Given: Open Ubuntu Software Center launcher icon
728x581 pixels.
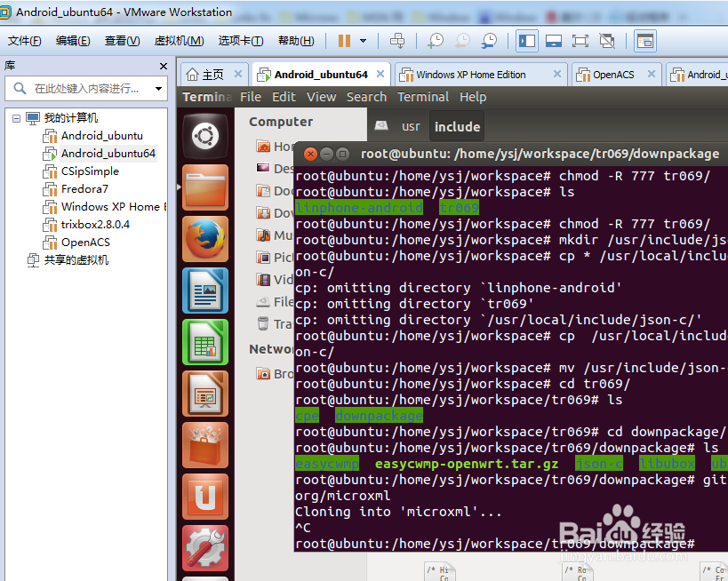Looking at the screenshot, I should tap(205, 445).
